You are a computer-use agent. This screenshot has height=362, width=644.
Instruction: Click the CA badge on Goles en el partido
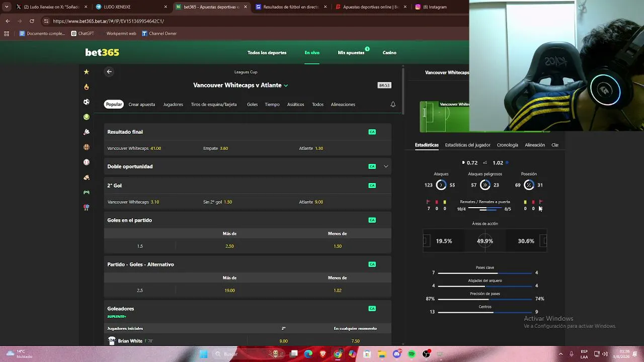tap(372, 220)
